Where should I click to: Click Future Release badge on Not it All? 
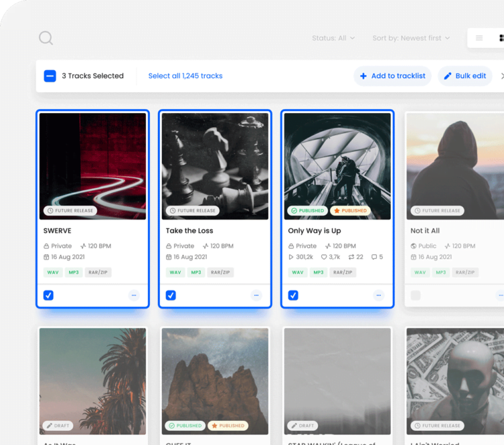click(437, 210)
